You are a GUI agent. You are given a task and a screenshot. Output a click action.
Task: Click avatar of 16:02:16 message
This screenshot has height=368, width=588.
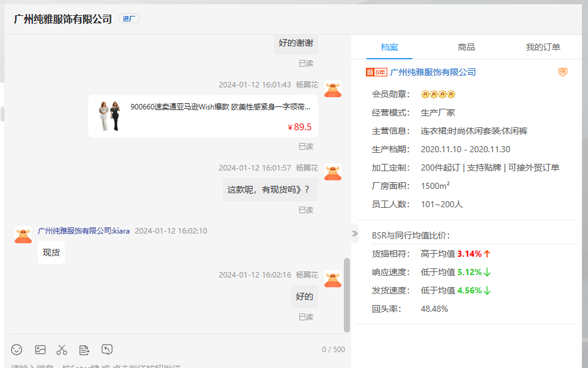(x=333, y=279)
